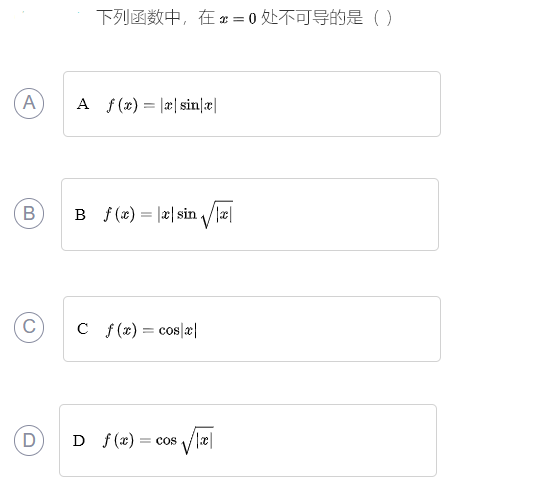Click the x = 0 expression in the question

(x=238, y=18)
